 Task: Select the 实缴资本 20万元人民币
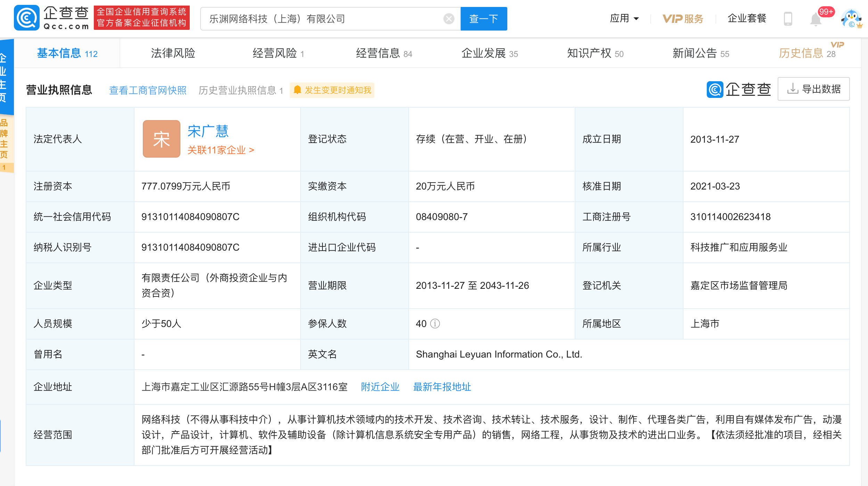coord(445,186)
